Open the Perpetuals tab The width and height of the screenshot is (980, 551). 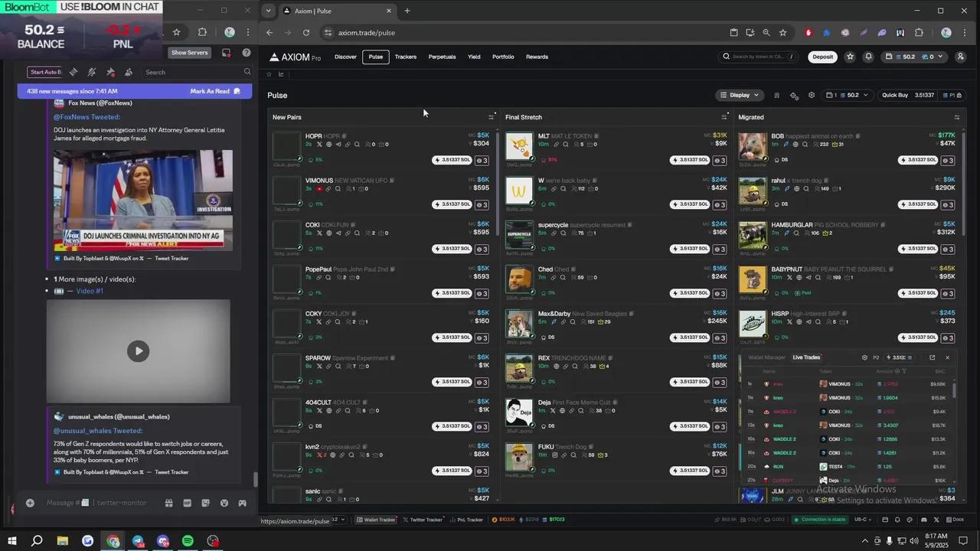click(442, 57)
